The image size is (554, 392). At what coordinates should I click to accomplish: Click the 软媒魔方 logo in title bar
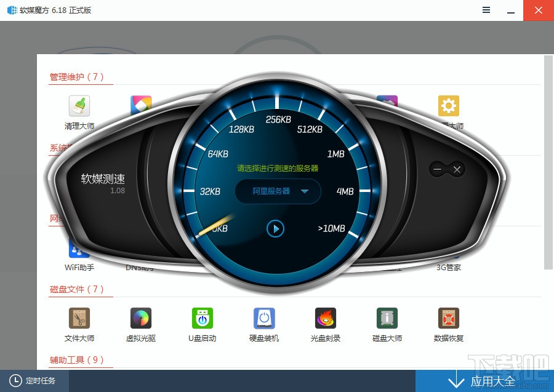coord(12,10)
